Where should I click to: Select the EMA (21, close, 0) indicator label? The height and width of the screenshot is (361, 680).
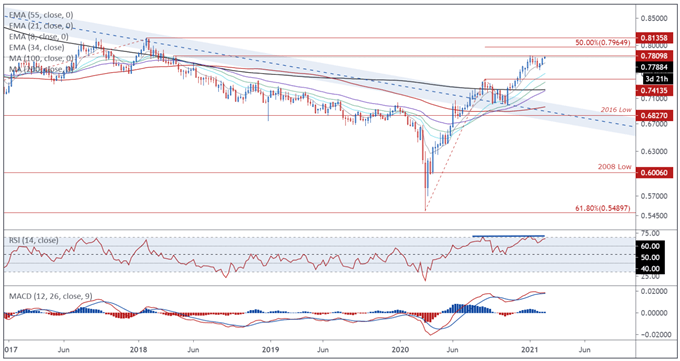point(41,26)
